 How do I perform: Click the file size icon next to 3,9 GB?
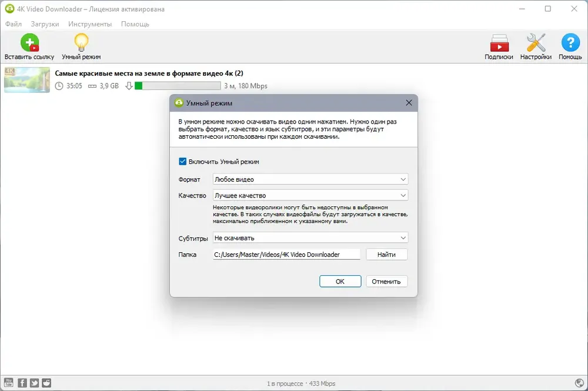[x=92, y=86]
